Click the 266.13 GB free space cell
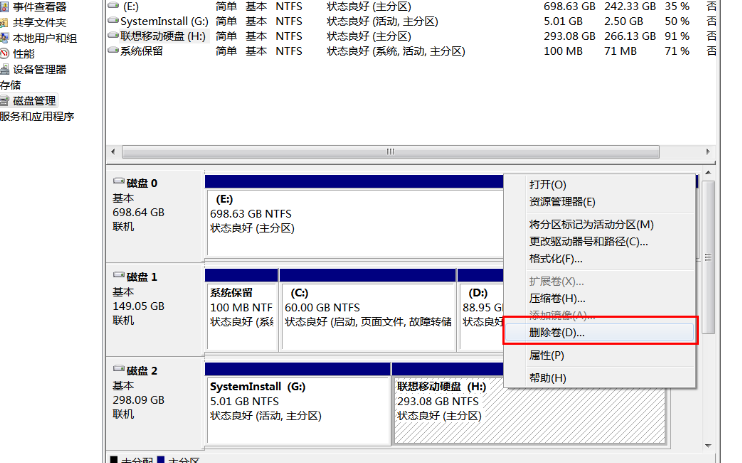 click(x=630, y=36)
